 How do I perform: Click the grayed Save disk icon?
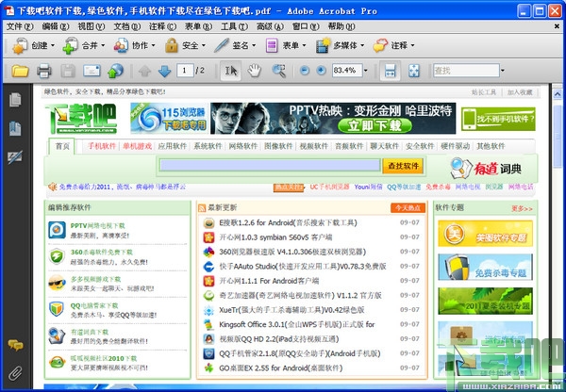(68, 71)
